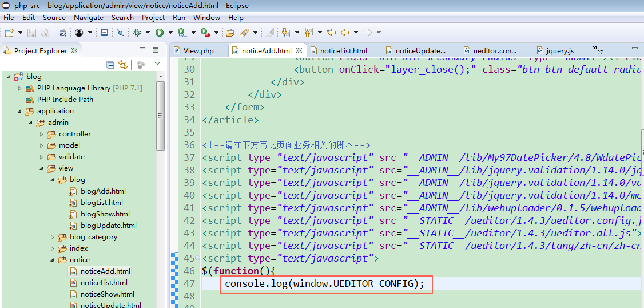Image resolution: width=644 pixels, height=308 pixels.
Task: Expand the model folder
Action: click(42, 145)
